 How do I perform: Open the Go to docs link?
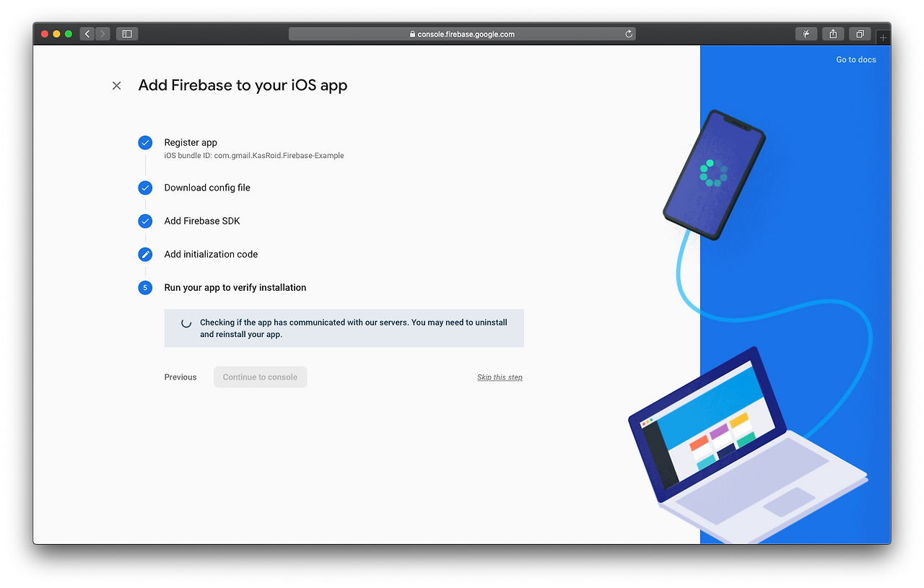(x=856, y=60)
